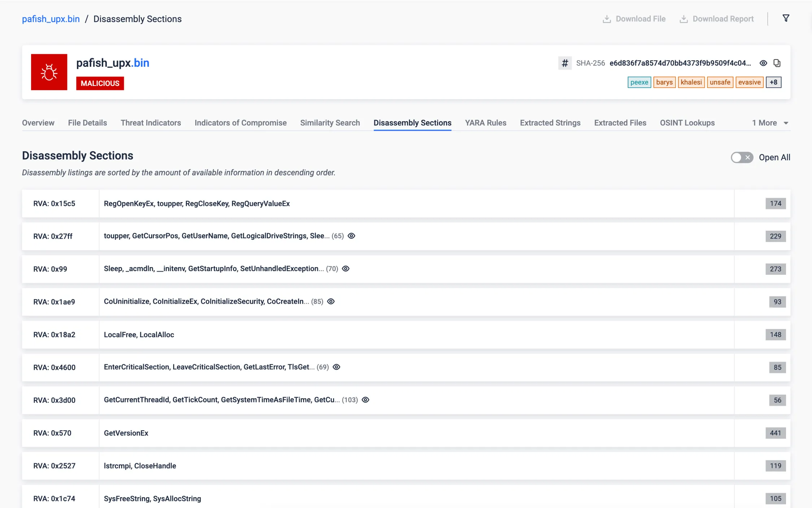This screenshot has width=812, height=508.
Task: Show all imports for RVA 0x27ff row
Action: tap(351, 236)
